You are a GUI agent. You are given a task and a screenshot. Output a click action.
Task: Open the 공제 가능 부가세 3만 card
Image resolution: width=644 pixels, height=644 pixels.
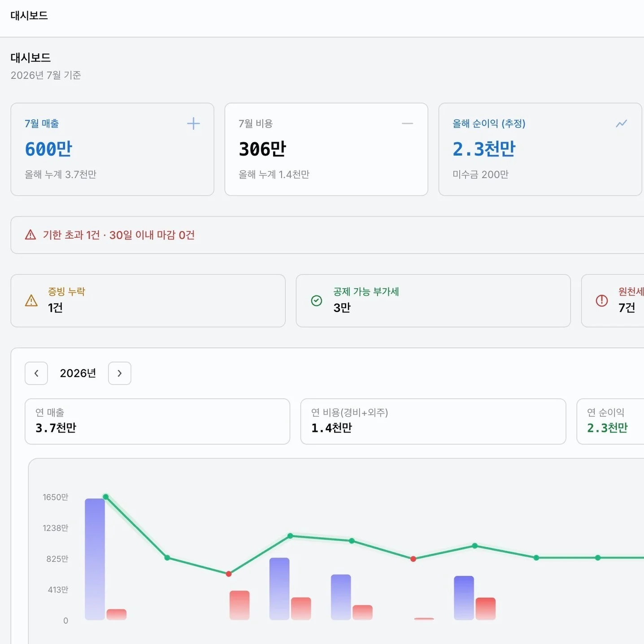tap(433, 300)
